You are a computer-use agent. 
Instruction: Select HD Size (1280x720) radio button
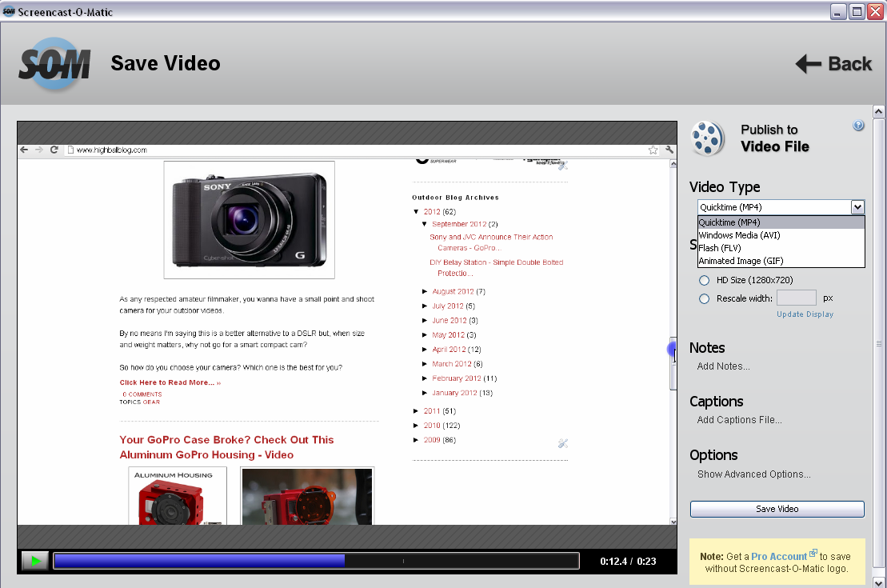pos(705,280)
